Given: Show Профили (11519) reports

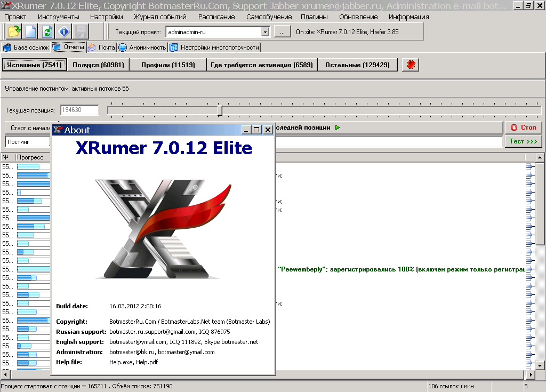Looking at the screenshot, I should click(168, 65).
